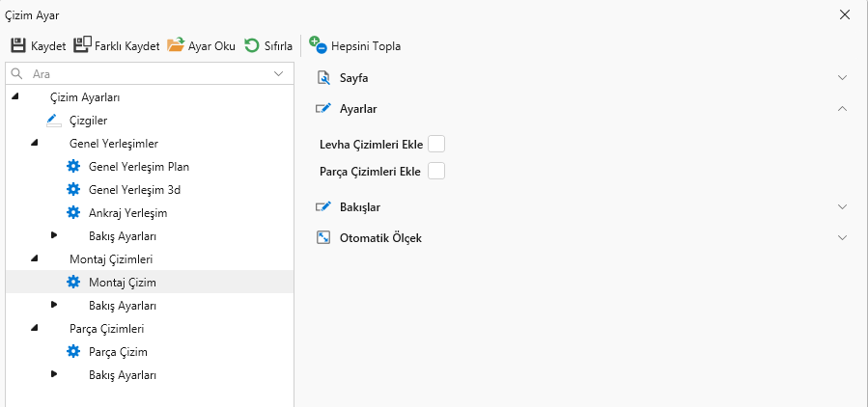The width and height of the screenshot is (868, 407).
Task: Select the Ankraj Yerleşim gear icon
Action: [x=73, y=212]
